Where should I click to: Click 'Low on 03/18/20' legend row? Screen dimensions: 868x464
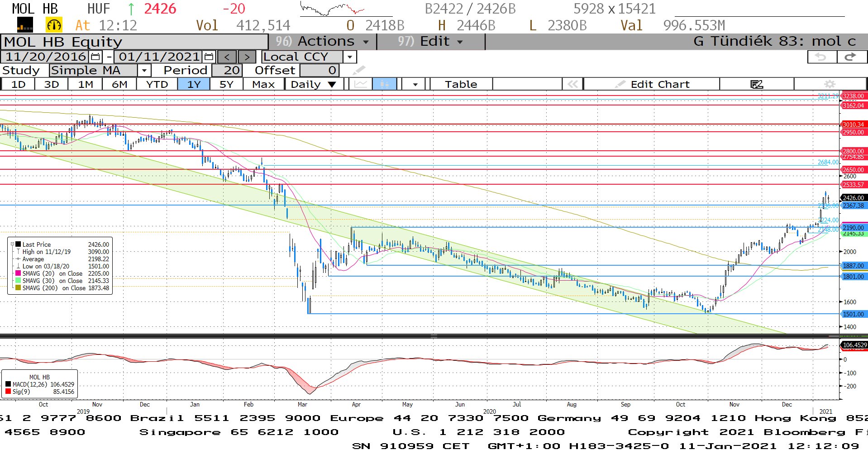click(x=62, y=266)
